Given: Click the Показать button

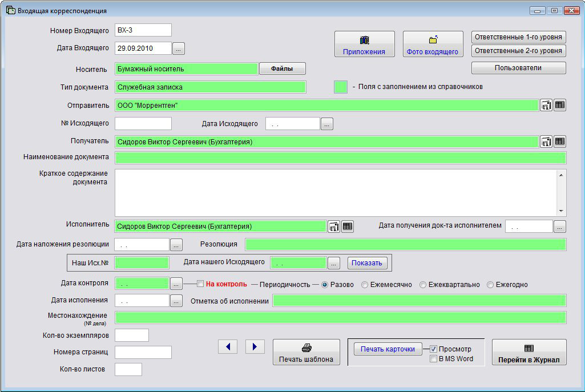Looking at the screenshot, I should click(367, 263).
